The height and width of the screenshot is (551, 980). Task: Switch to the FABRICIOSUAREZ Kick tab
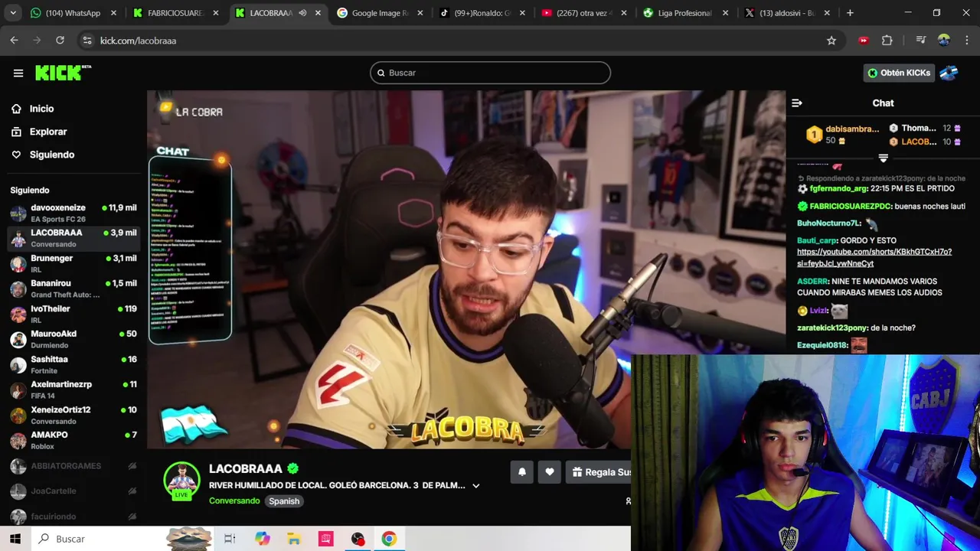pyautogui.click(x=175, y=13)
